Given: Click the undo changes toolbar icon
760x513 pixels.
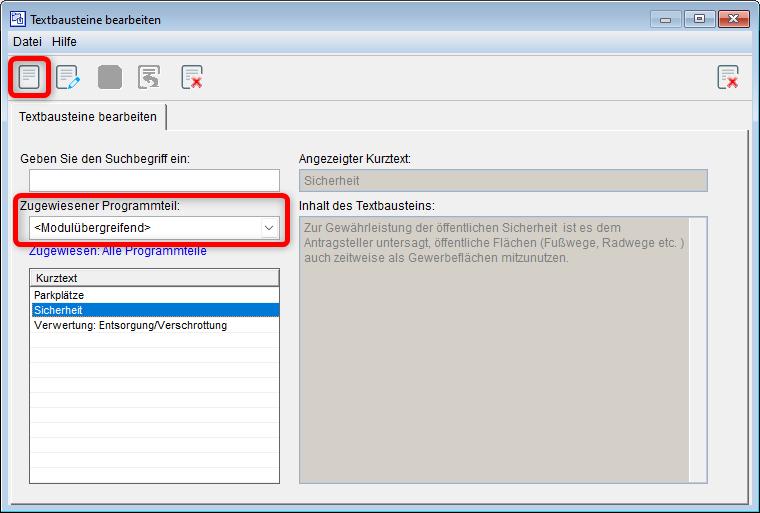Looking at the screenshot, I should pyautogui.click(x=150, y=77).
